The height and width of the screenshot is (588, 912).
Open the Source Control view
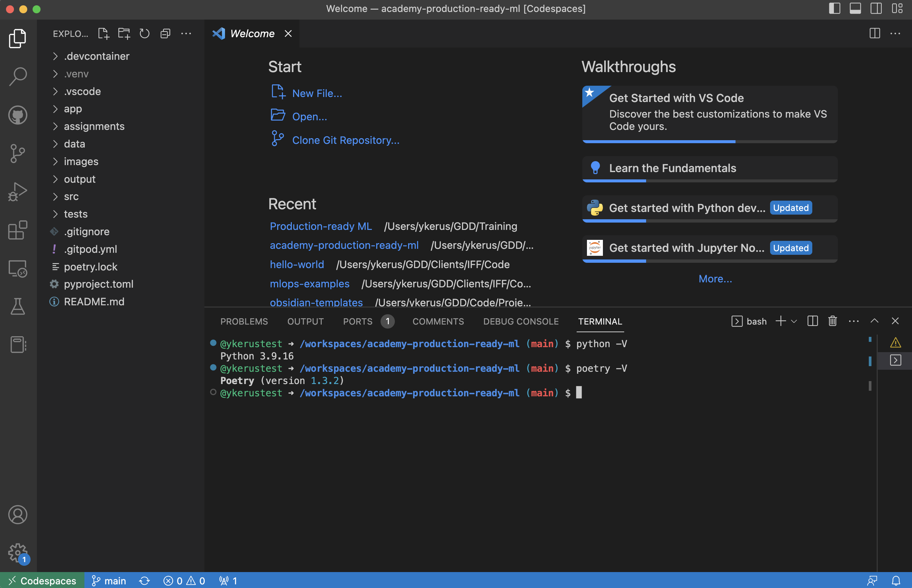(x=18, y=153)
